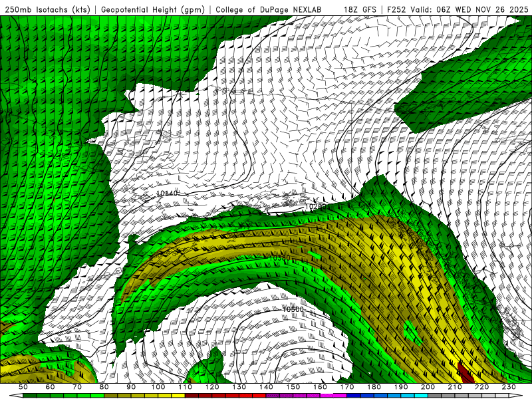This screenshot has height=399, width=532.
Task: Click the 140 value on the color scale
Action: coord(266,387)
